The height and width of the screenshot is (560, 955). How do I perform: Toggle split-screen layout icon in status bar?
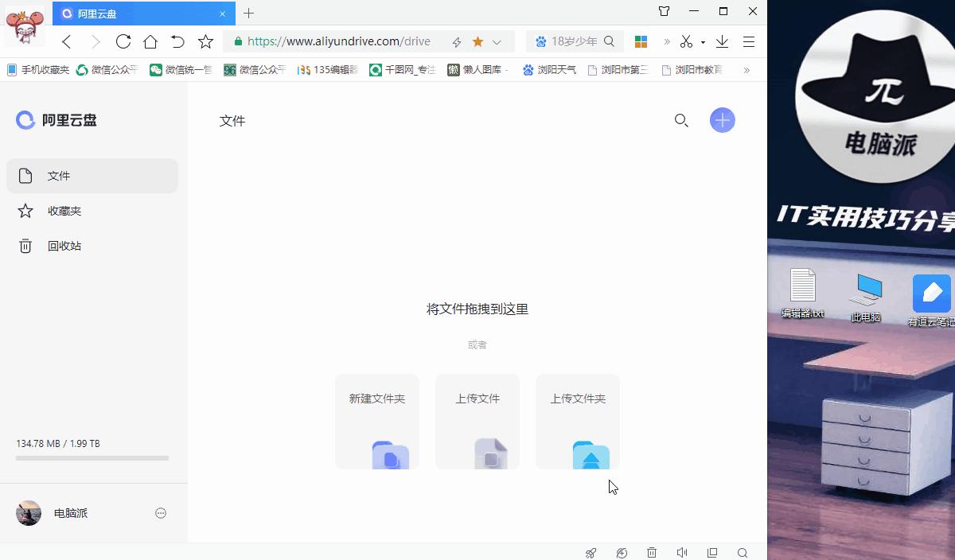click(712, 552)
